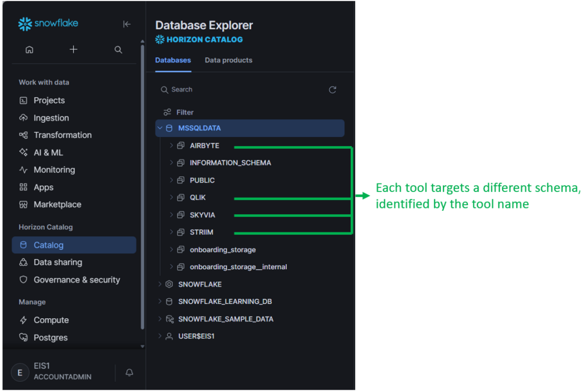The height and width of the screenshot is (392, 582).
Task: Click the Monitoring pulse icon
Action: (x=23, y=170)
